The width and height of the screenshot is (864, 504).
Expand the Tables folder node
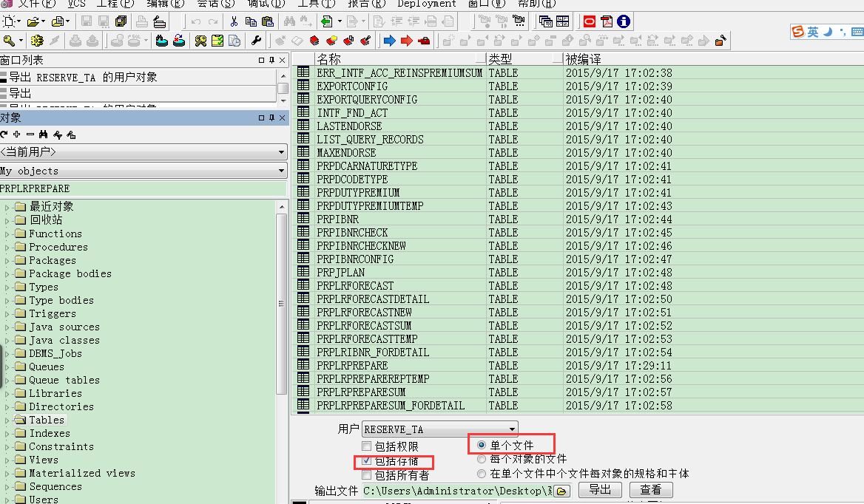click(7, 420)
